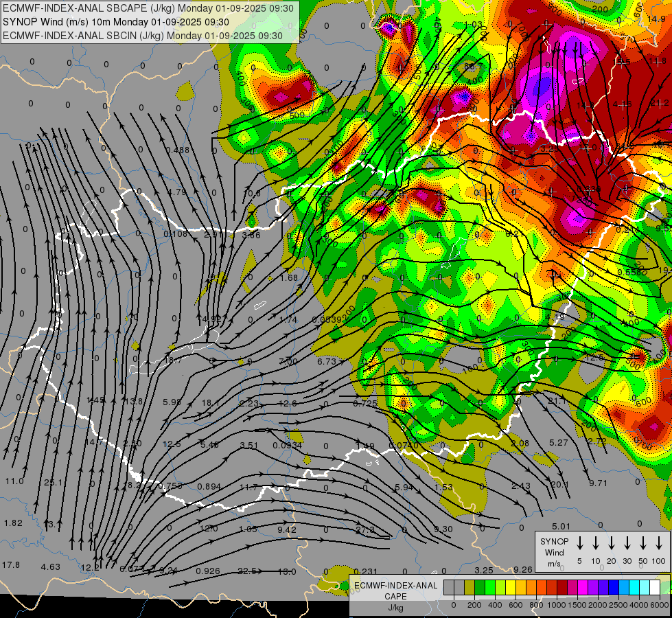This screenshot has height=618, width=672.
Task: Click the wind arrow above the 5 label
Action: pyautogui.click(x=580, y=543)
